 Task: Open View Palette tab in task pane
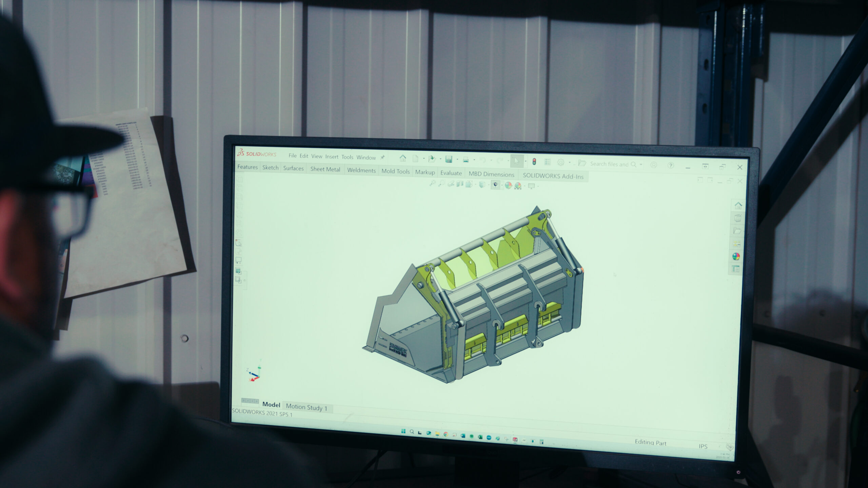(x=736, y=243)
